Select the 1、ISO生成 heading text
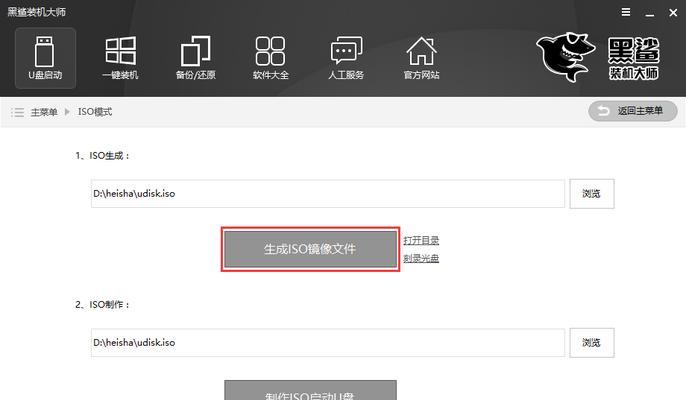The image size is (686, 400). click(103, 156)
